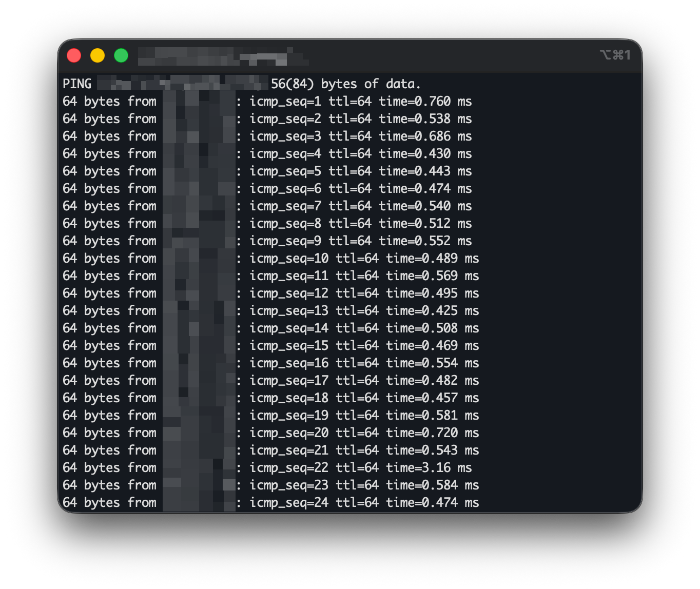Click the red close window button
The height and width of the screenshot is (589, 700).
(74, 55)
